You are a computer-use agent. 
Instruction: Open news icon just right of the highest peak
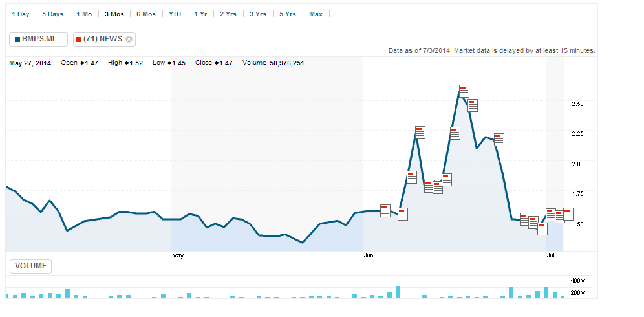coord(473,105)
